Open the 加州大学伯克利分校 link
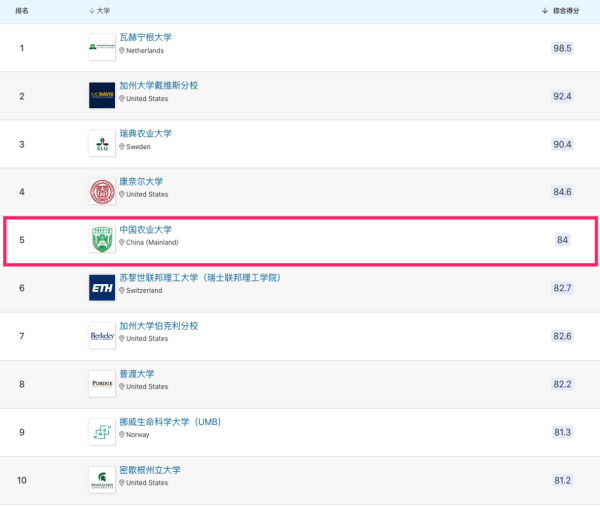This screenshot has width=600, height=507. coord(159,326)
